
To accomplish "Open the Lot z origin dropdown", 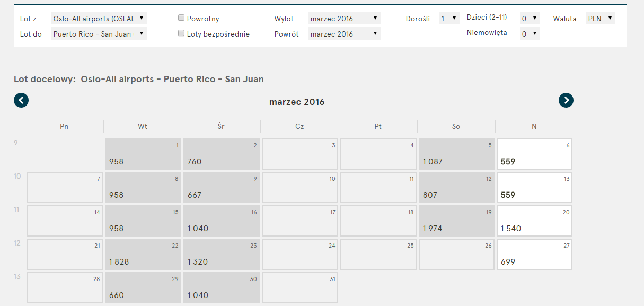I will coord(99,19).
